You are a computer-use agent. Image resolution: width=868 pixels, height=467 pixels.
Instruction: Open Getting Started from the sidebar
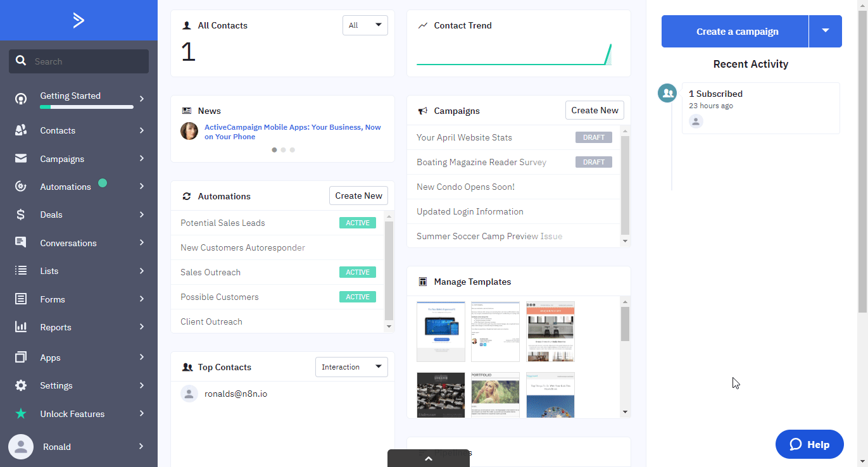click(70, 96)
